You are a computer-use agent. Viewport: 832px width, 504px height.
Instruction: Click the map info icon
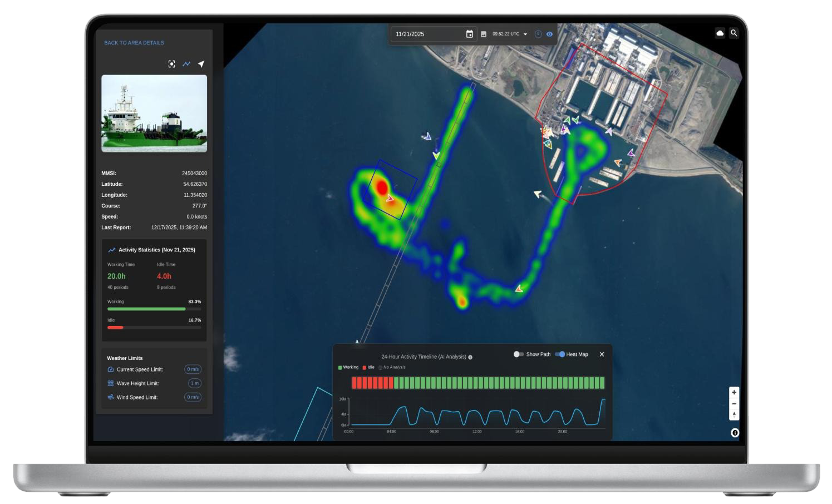[735, 433]
